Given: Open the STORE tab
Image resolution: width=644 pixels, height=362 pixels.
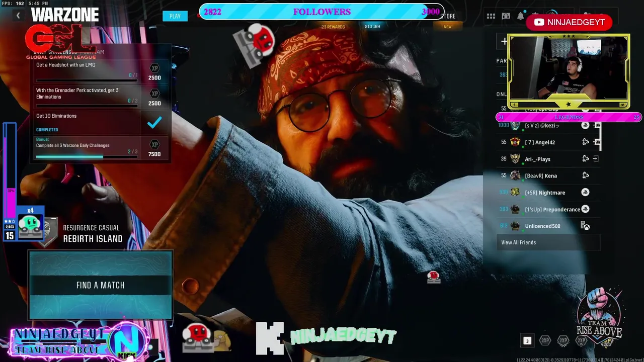Looking at the screenshot, I should (448, 16).
